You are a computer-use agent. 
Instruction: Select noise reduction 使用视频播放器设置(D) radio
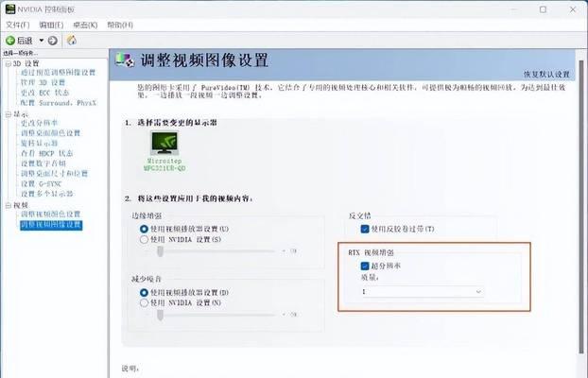[x=144, y=292]
